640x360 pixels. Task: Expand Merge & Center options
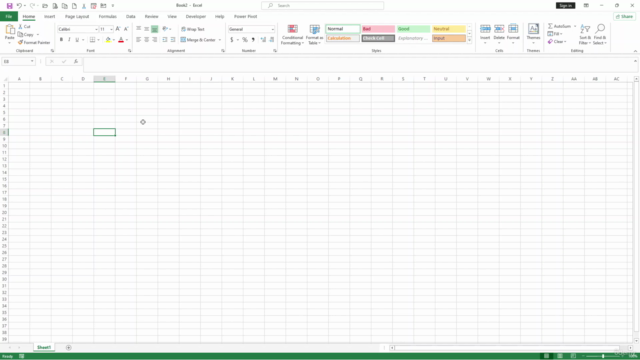[x=220, y=40]
